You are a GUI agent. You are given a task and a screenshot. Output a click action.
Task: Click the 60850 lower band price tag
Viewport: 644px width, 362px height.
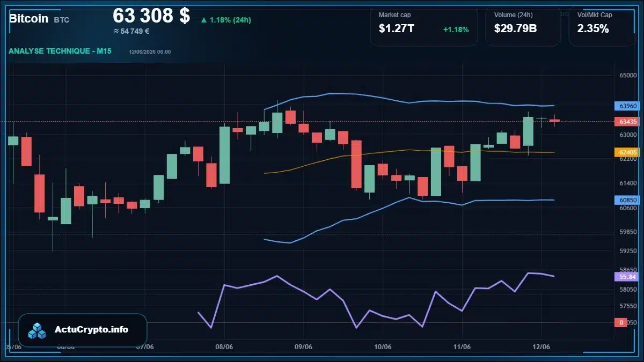click(x=628, y=200)
